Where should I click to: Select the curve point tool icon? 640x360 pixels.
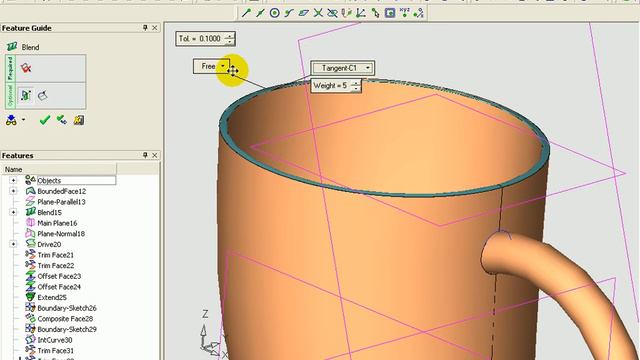point(289,13)
